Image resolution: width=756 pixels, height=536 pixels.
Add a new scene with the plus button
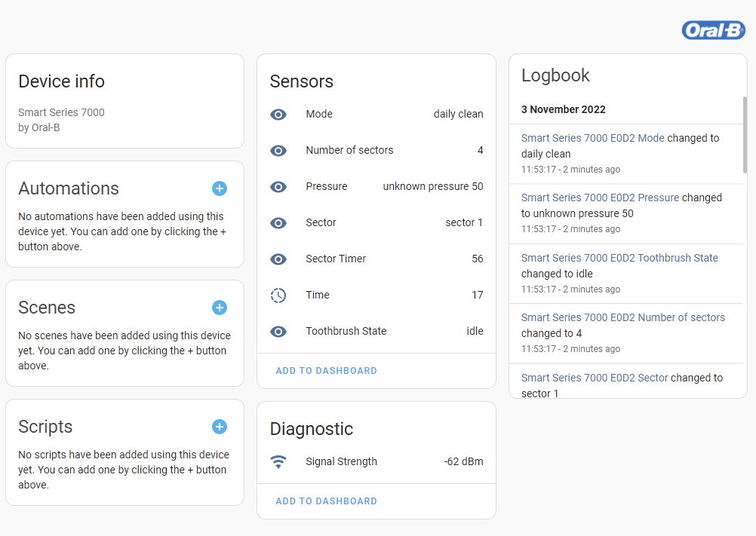220,308
